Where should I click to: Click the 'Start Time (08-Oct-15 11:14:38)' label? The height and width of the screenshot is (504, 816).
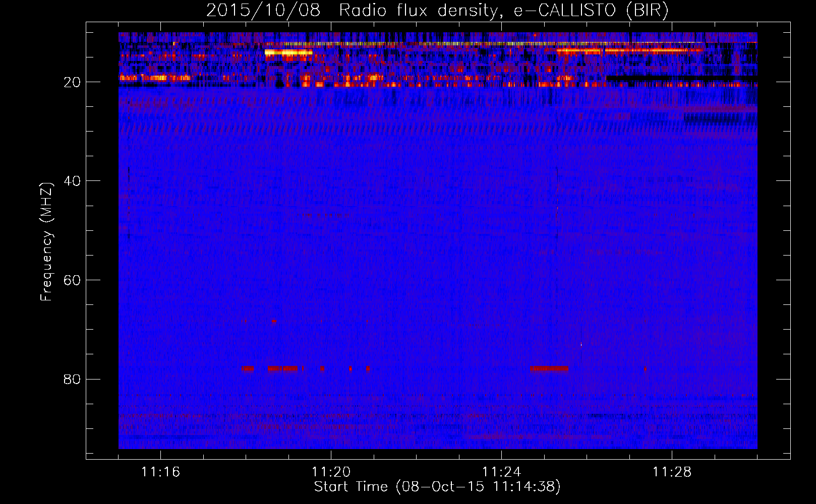[x=437, y=487]
